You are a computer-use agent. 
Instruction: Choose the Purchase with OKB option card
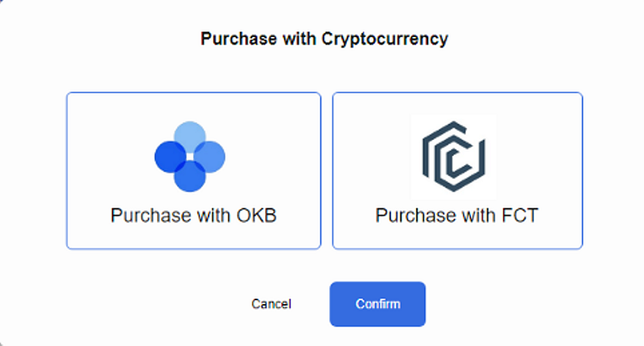click(193, 171)
